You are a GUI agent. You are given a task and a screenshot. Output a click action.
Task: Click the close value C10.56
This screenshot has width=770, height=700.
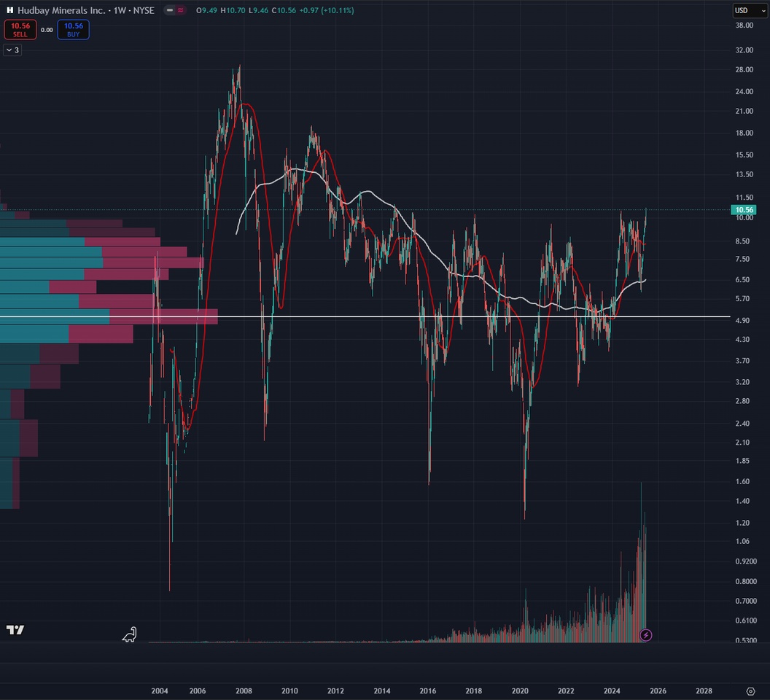pos(284,10)
